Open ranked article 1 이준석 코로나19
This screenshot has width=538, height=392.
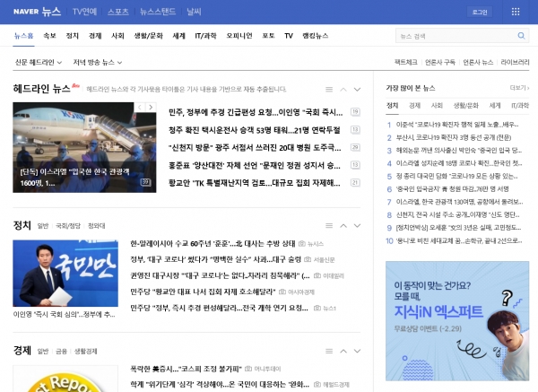click(457, 125)
